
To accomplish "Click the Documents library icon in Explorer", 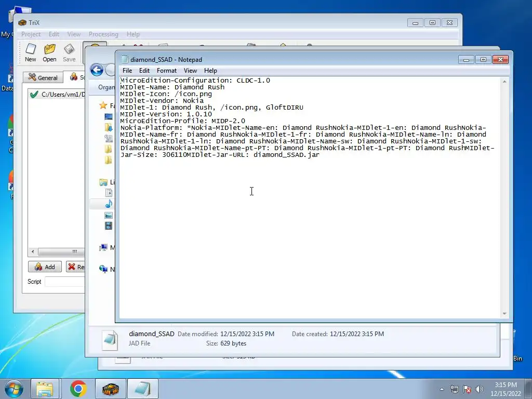I will [109, 193].
